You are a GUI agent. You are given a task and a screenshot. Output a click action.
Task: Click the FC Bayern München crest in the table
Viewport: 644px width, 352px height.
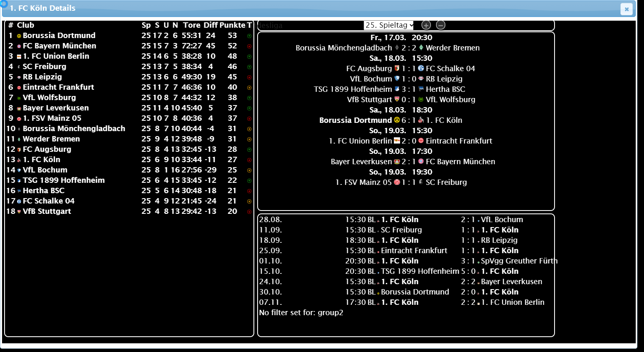[x=19, y=46]
